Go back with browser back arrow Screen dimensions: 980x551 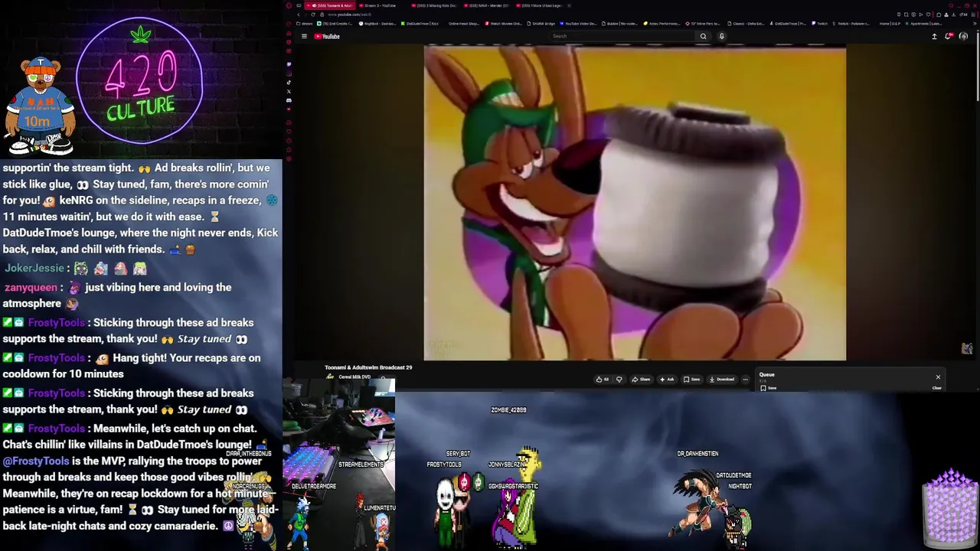pyautogui.click(x=299, y=15)
